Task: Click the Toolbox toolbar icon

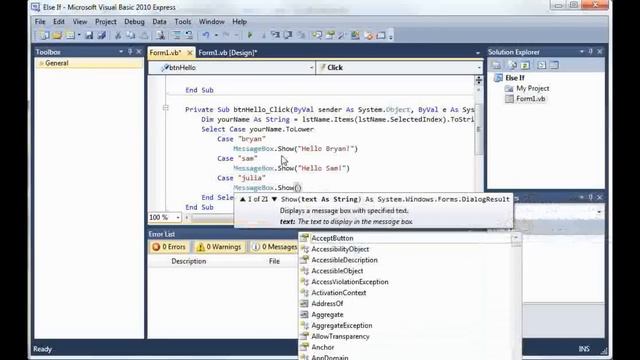Action: pyautogui.click(x=342, y=36)
